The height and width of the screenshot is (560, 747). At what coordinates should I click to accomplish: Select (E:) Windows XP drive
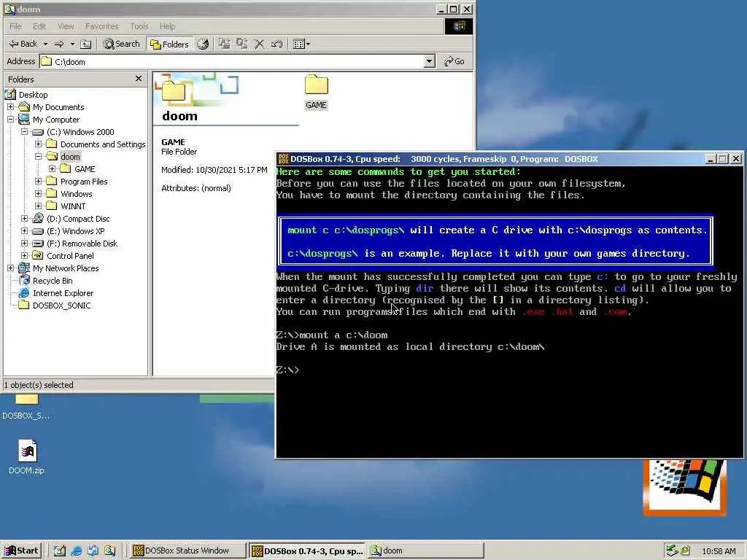pos(75,231)
